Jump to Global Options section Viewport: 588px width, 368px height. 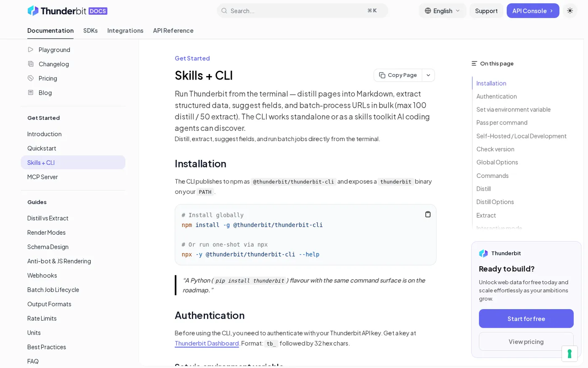[x=497, y=162]
